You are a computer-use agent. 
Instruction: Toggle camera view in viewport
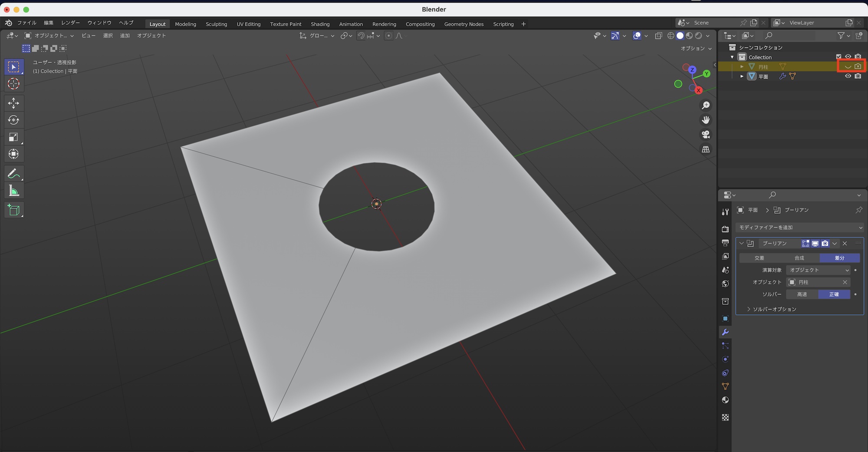point(706,135)
